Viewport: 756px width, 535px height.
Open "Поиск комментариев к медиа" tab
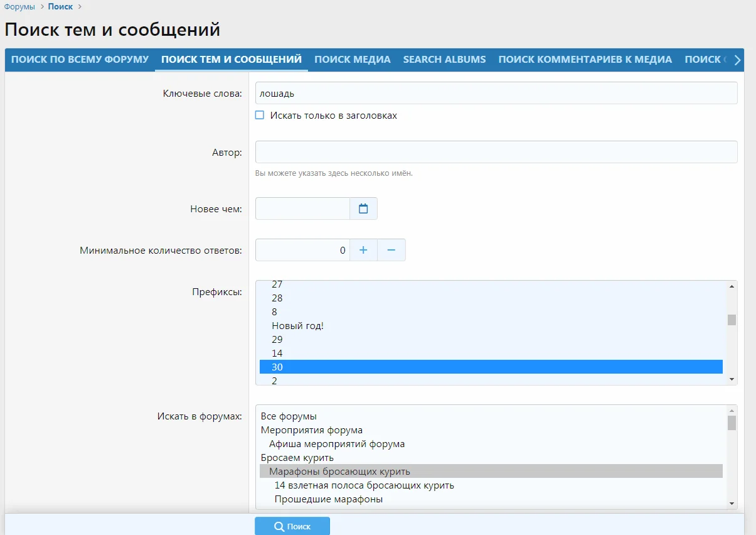click(x=585, y=60)
